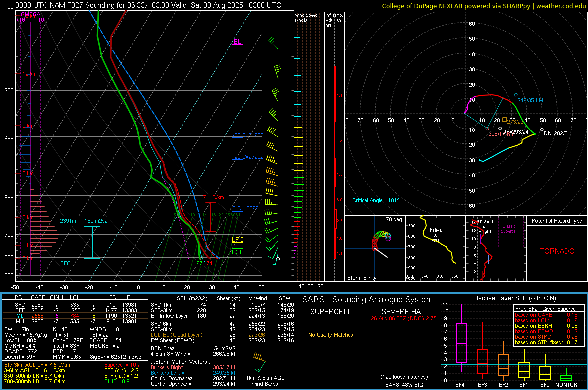This screenshot has width=588, height=390.
Task: Click the red TORNADO hazard text
Action: [557, 251]
